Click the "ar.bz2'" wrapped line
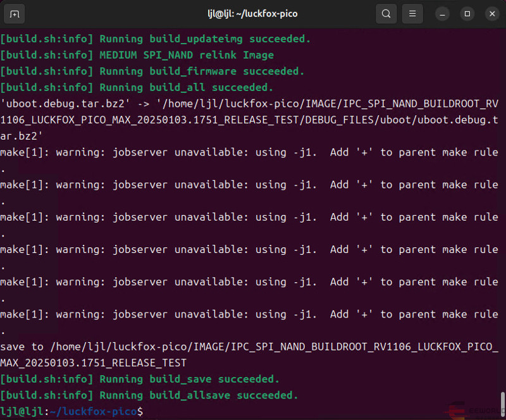This screenshot has width=506, height=420. click(21, 136)
